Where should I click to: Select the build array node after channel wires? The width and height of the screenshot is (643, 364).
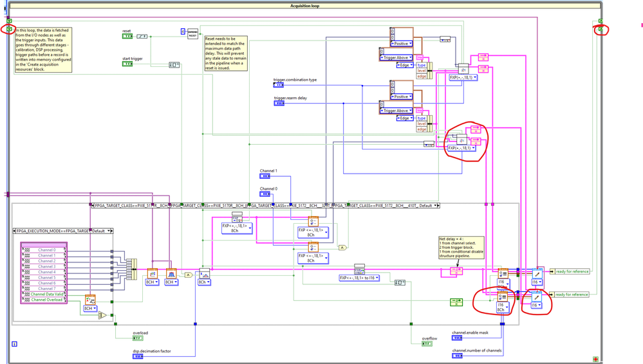pyautogui.click(x=131, y=269)
